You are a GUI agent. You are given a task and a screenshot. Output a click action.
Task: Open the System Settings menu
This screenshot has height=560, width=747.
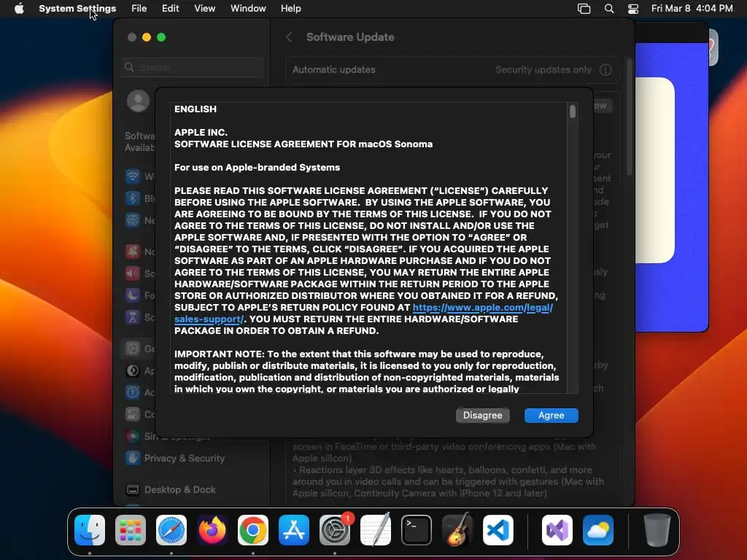pyautogui.click(x=77, y=9)
